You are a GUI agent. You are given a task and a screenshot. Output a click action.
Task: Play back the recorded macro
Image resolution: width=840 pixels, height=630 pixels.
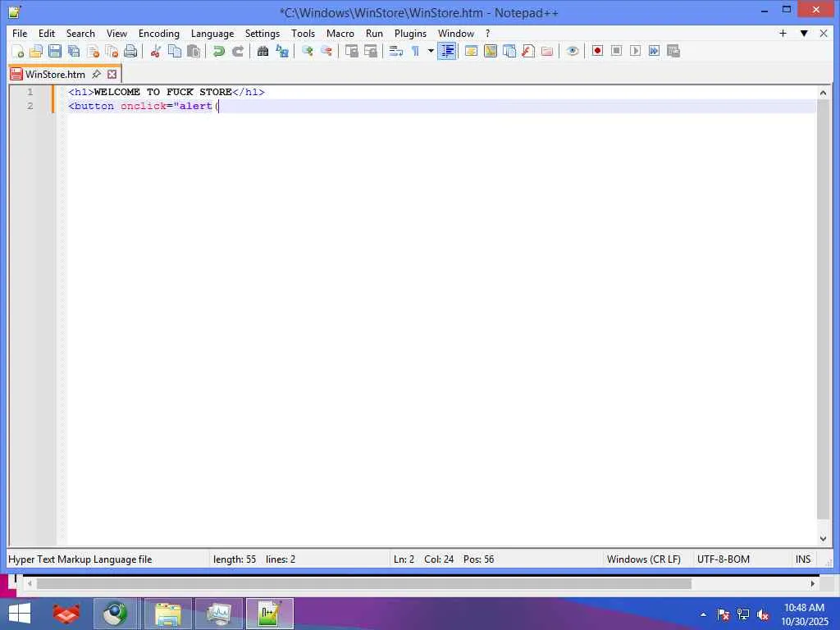(x=636, y=51)
